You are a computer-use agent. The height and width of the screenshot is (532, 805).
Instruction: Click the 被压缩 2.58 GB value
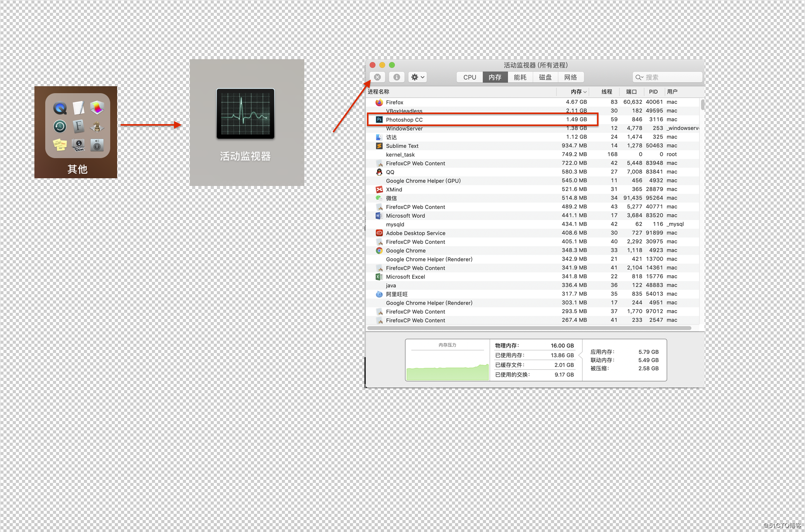648,368
